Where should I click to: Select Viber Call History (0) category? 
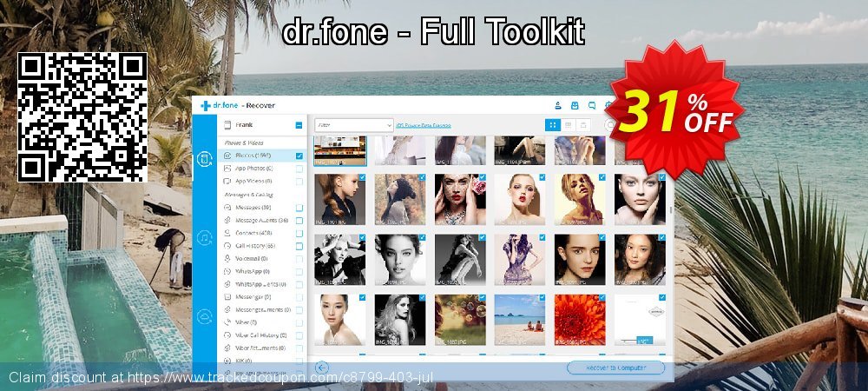tap(260, 335)
